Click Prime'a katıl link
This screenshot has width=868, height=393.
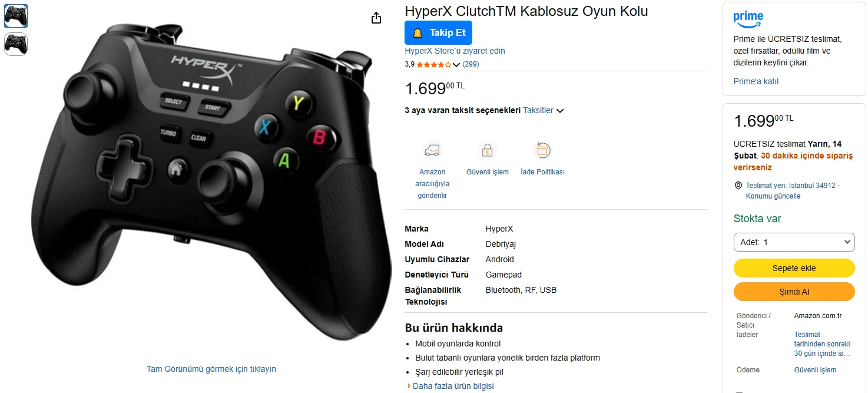[756, 81]
